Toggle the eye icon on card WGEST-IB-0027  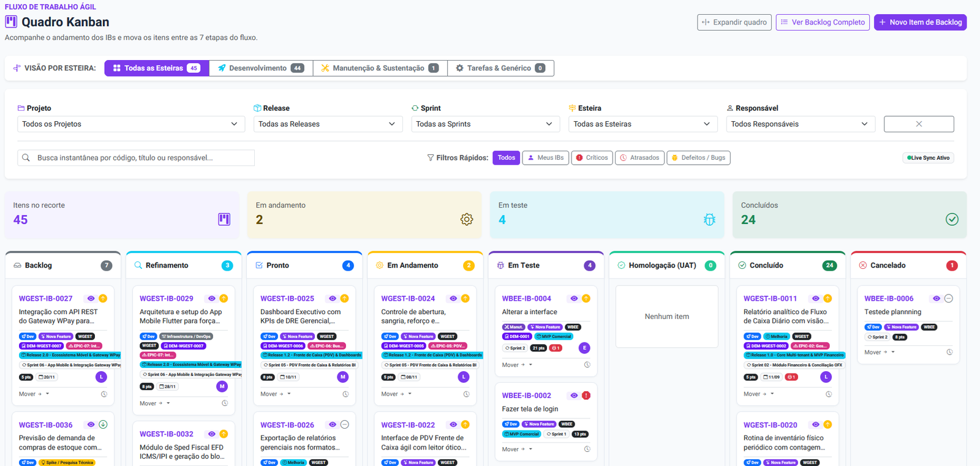91,298
